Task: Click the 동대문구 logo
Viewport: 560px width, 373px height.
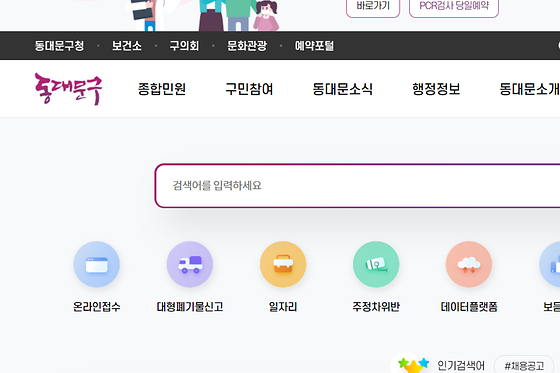Action: pyautogui.click(x=68, y=89)
